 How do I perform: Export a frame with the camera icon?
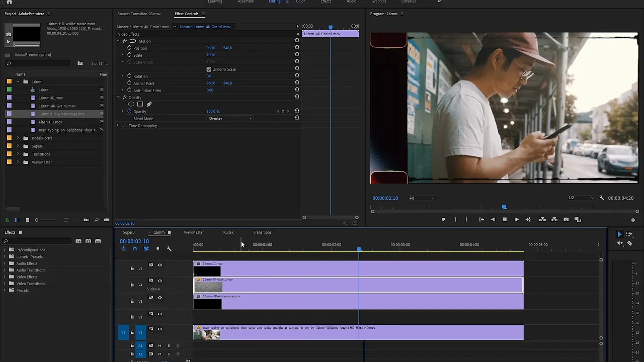pyautogui.click(x=566, y=220)
